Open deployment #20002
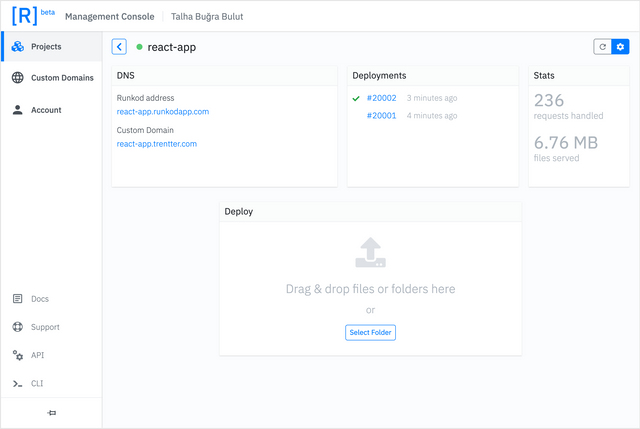This screenshot has height=429, width=640. [x=382, y=98]
